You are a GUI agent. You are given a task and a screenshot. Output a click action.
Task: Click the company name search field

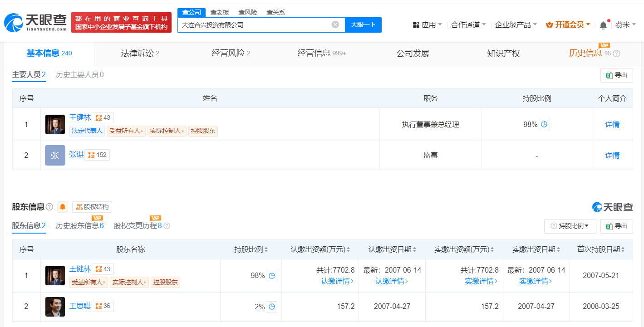(254, 25)
